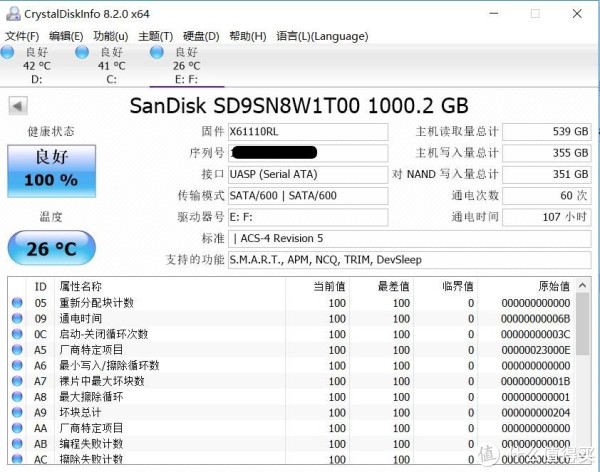The height and width of the screenshot is (472, 600).
Task: Select the 编程失败计数 attribute row
Action: coord(291,444)
